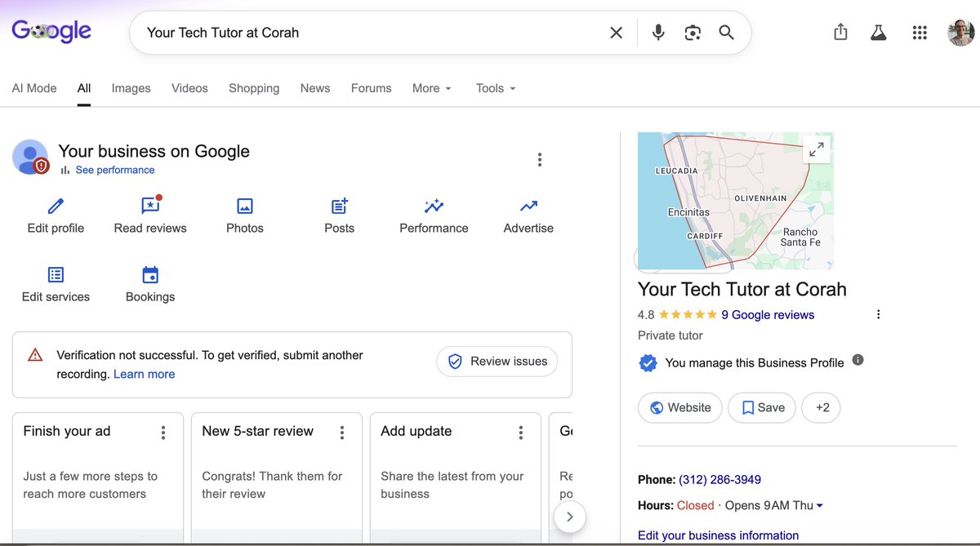
Task: Click Learn more verification link
Action: (144, 375)
